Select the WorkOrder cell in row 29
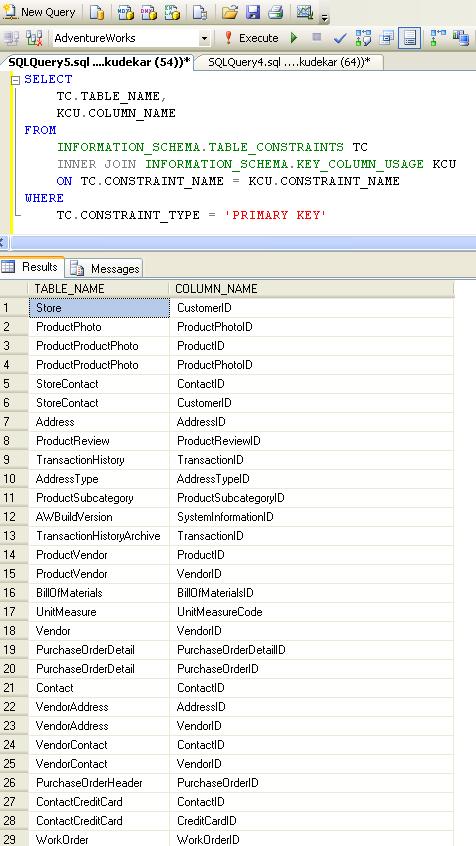476x846 pixels. [x=99, y=840]
